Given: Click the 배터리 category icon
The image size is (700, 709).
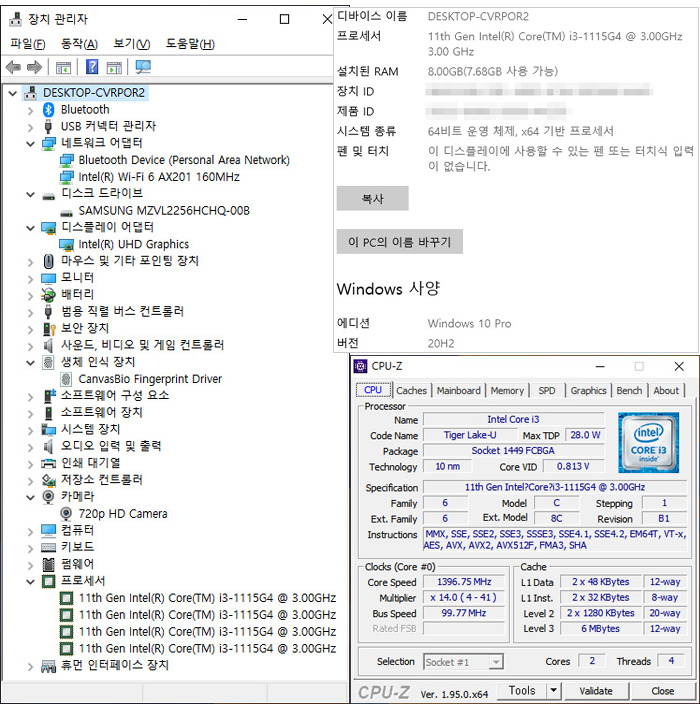Looking at the screenshot, I should (48, 295).
